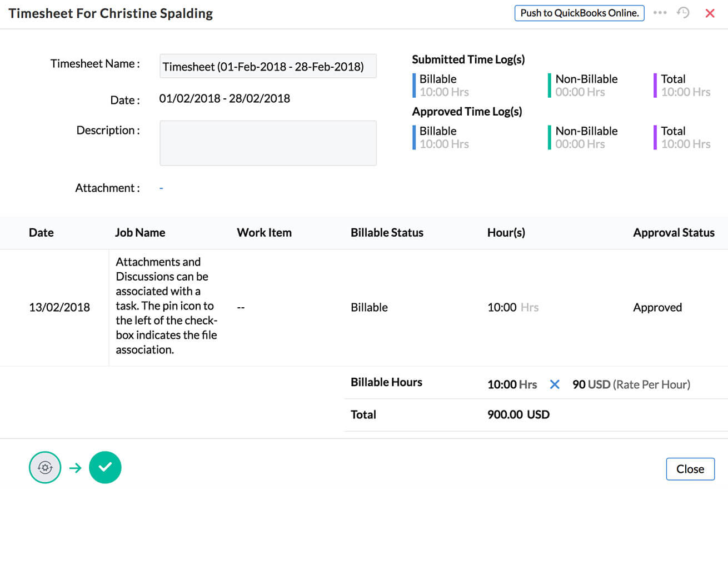728x565 pixels.
Task: Select the Approval Status column header
Action: (674, 233)
